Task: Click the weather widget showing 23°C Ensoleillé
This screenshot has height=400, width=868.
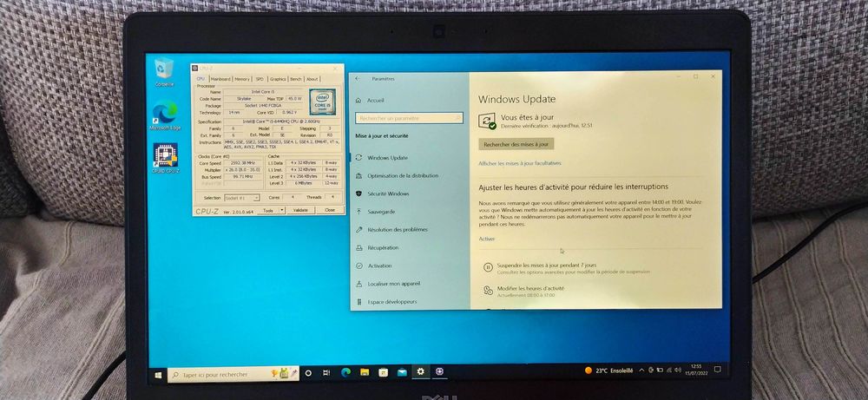Action: point(609,370)
